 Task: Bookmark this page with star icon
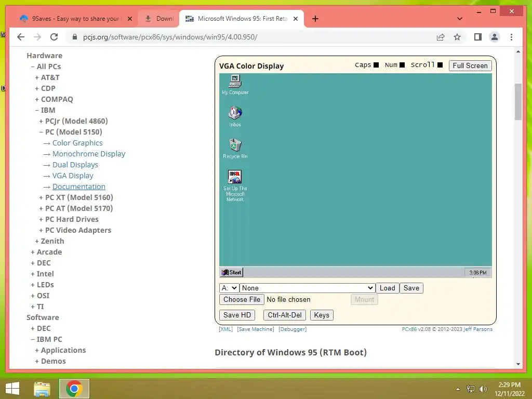457,37
